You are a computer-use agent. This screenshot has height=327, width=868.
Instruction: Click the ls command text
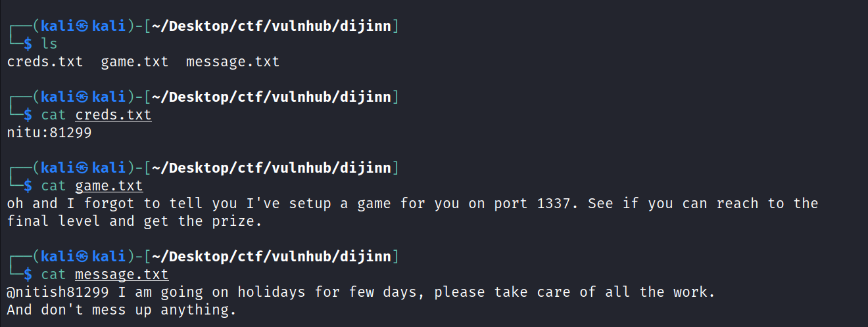[49, 44]
